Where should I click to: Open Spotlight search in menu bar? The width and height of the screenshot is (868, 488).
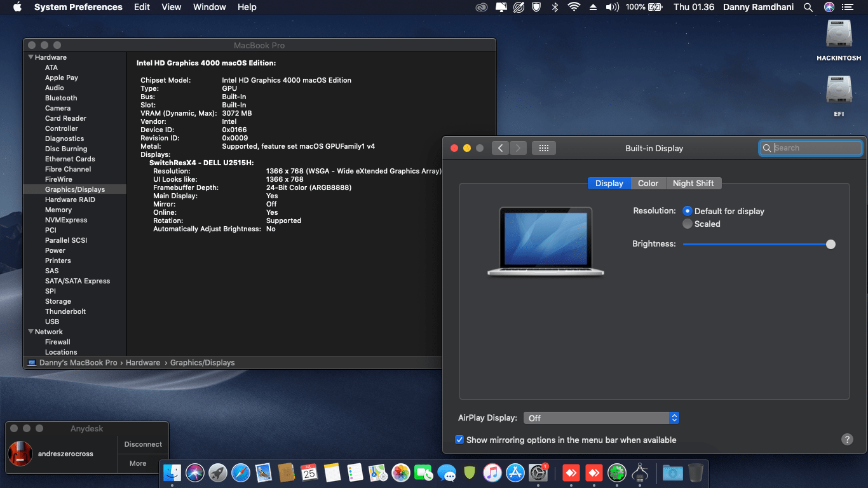pos(808,7)
